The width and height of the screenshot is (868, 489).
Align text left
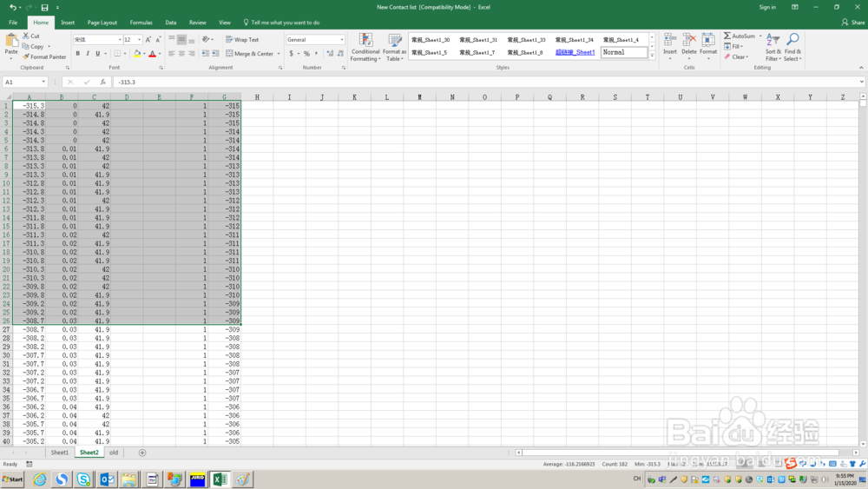click(172, 54)
